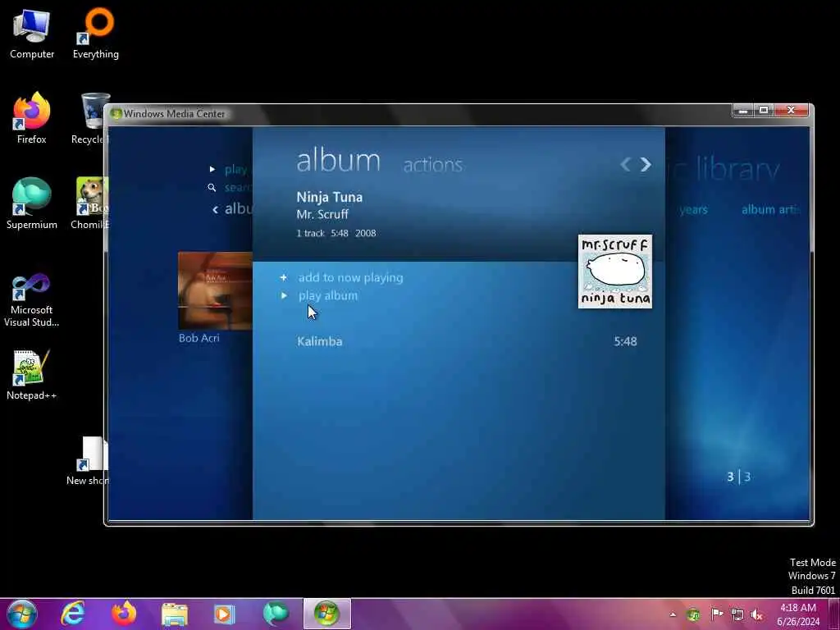Select the Notepad++ desktop shortcut

coord(32,374)
